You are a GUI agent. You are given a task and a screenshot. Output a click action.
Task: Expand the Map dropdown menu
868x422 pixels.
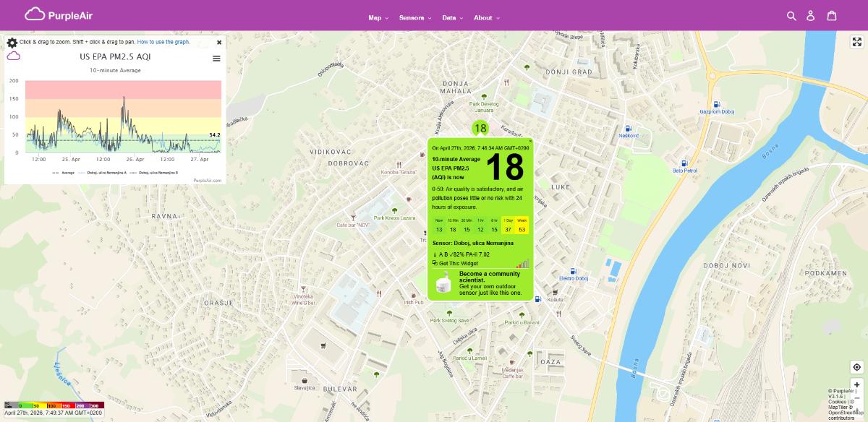[x=378, y=18]
